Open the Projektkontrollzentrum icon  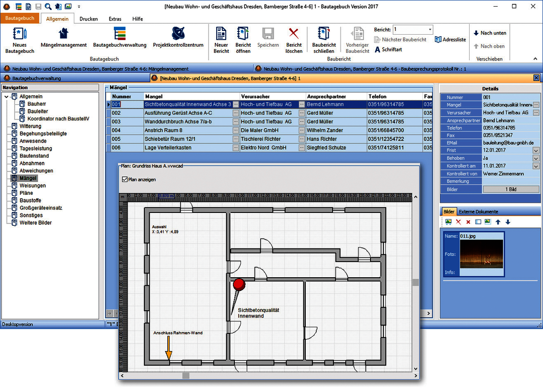point(178,34)
